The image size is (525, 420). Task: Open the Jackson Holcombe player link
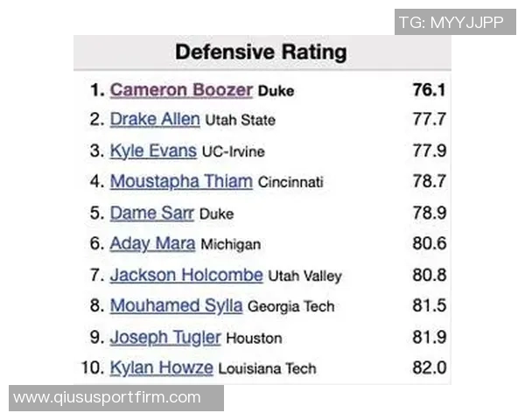186,275
